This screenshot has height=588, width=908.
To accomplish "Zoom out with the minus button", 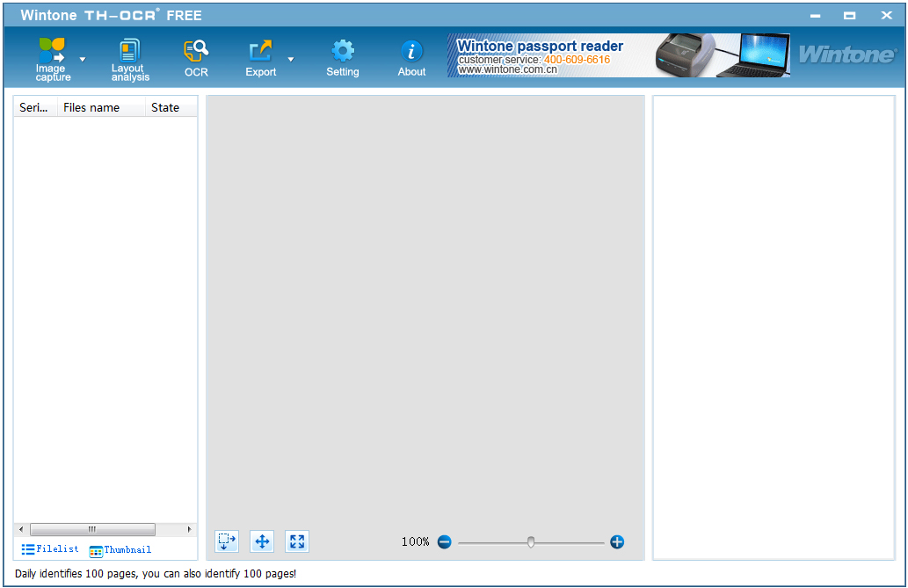I will (x=444, y=541).
